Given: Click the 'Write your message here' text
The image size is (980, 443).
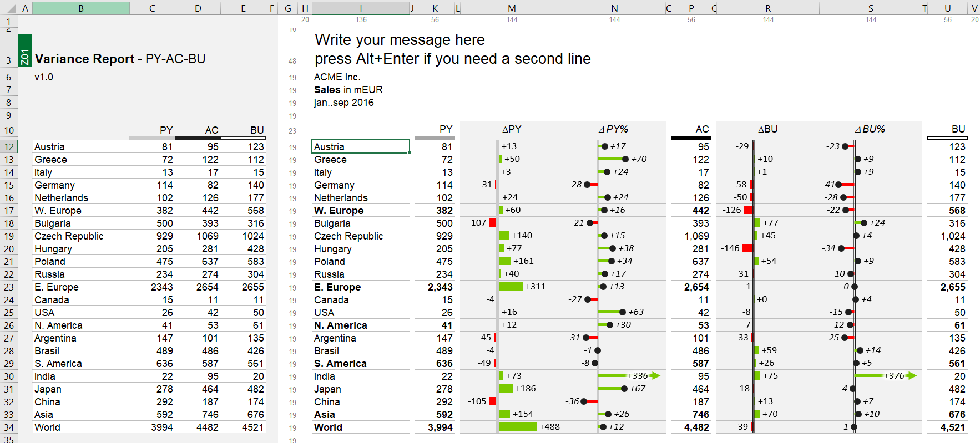Looking at the screenshot, I should click(x=400, y=40).
